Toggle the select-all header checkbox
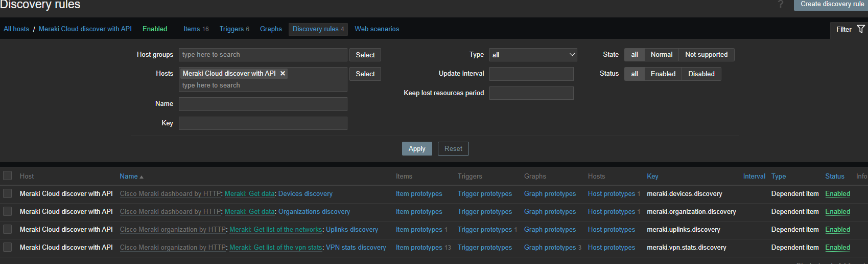The width and height of the screenshot is (868, 264). click(8, 176)
